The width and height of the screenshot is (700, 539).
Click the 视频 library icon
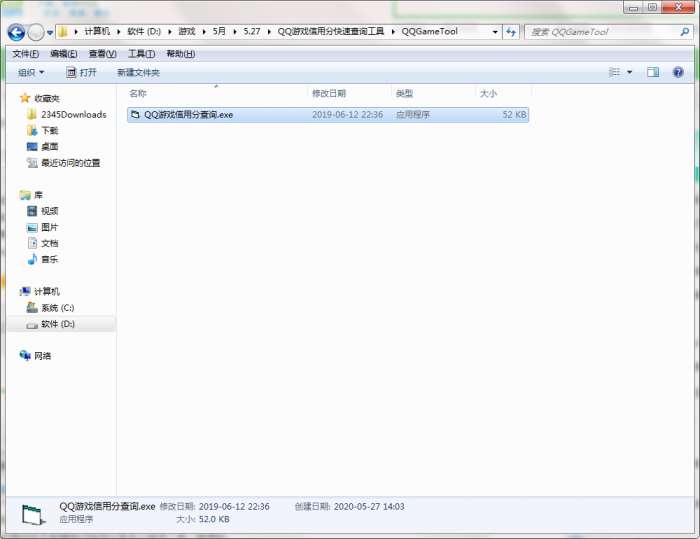pos(32,211)
